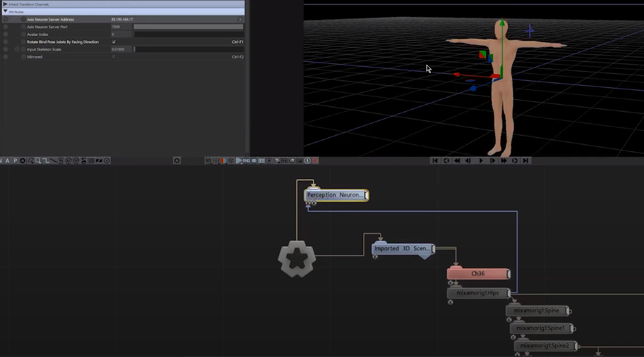Click the red icon at toolbar end
Image resolution: width=644 pixels, height=357 pixels.
pos(315,161)
